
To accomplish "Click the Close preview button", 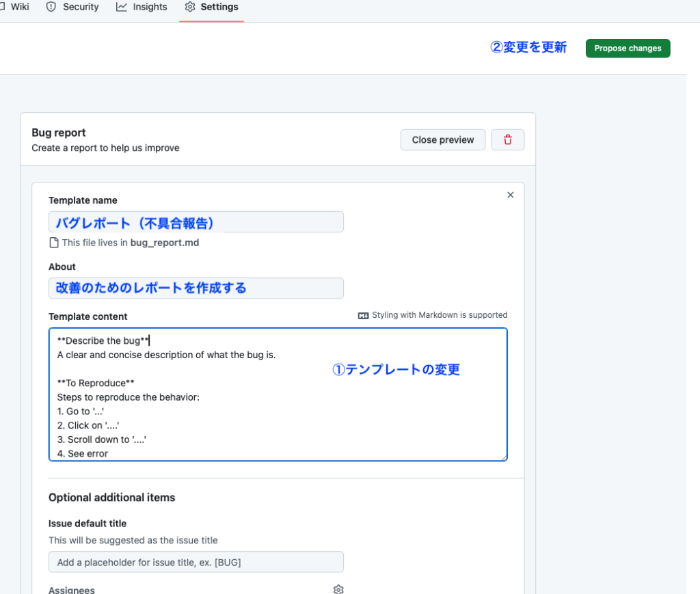I will click(x=442, y=139).
